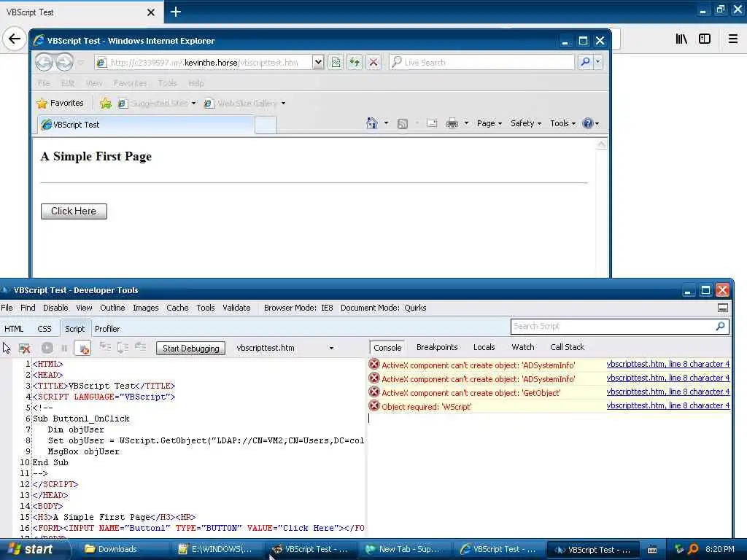Click the Step Into debugger icon
The width and height of the screenshot is (747, 560).
(105, 347)
